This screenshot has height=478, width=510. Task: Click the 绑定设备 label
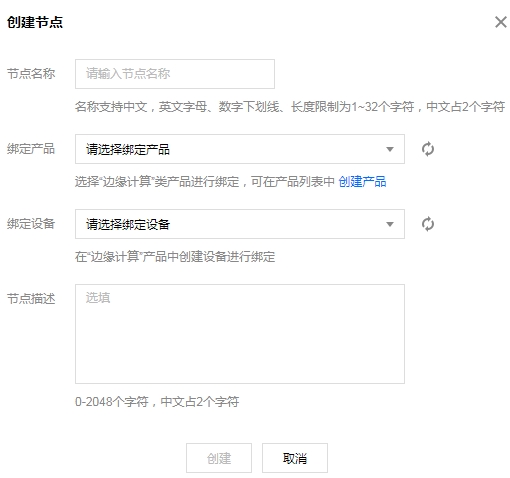[31, 224]
